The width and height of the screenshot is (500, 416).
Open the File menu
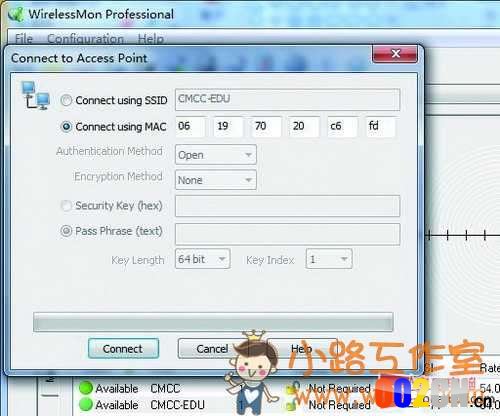coord(24,39)
